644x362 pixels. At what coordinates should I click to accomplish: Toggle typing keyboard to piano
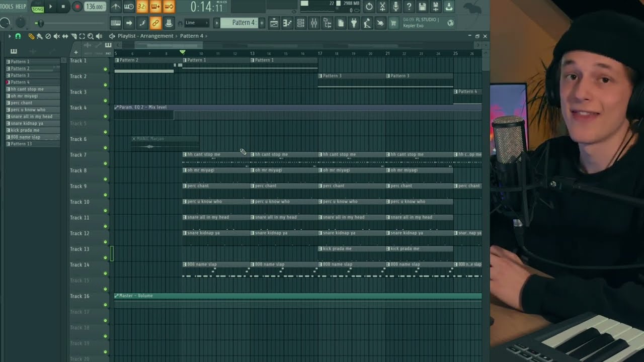[116, 23]
